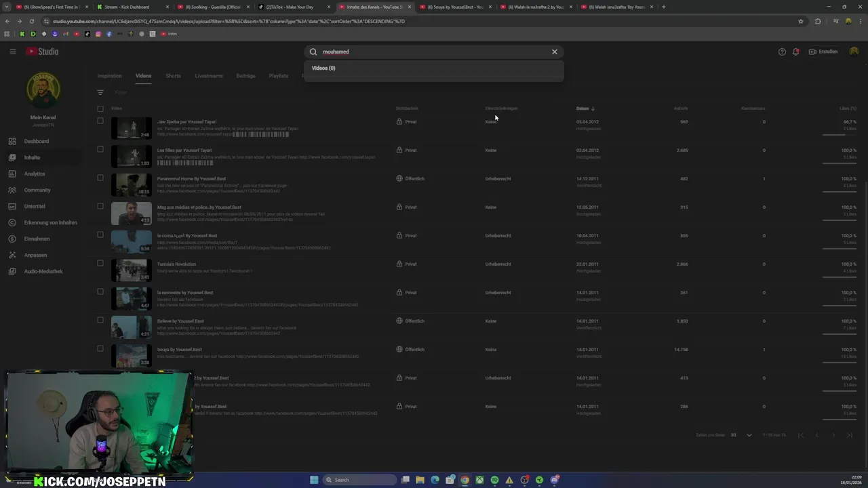868x488 pixels.
Task: Open the Windows Start menu
Action: click(314, 480)
